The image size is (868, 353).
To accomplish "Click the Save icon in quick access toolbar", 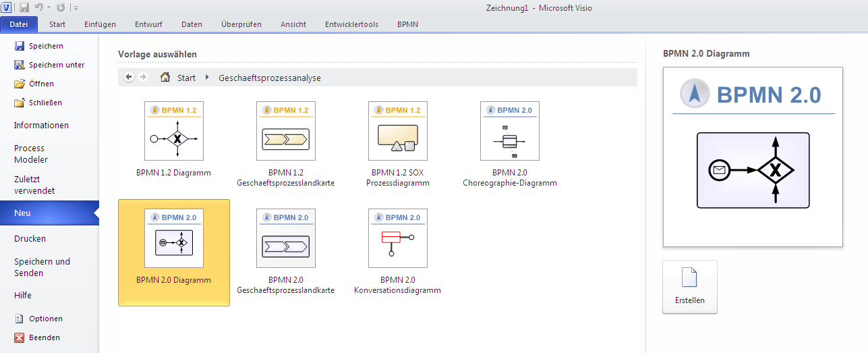I will coord(24,7).
